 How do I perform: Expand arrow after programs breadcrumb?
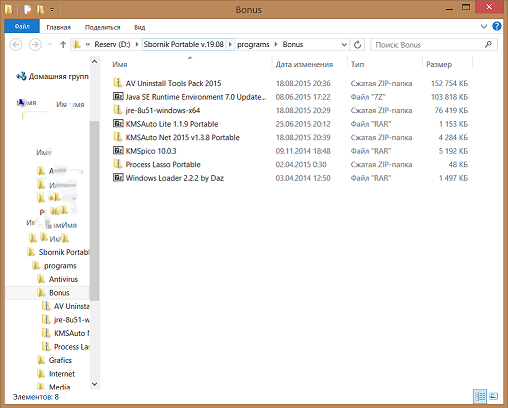[x=276, y=44]
